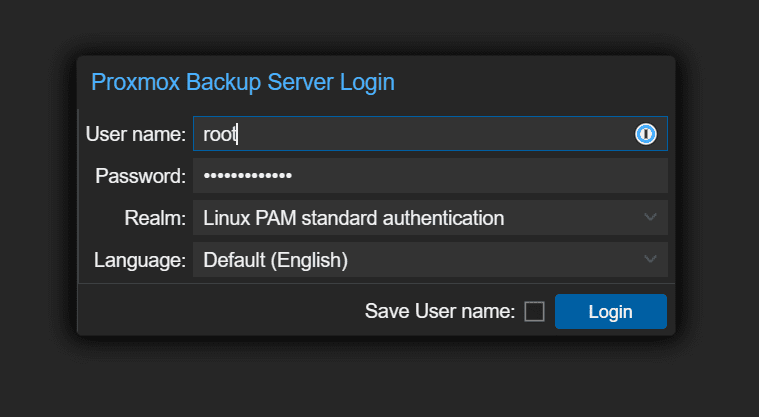This screenshot has height=417, width=759.
Task: Expand the Language dropdown arrow
Action: point(650,260)
